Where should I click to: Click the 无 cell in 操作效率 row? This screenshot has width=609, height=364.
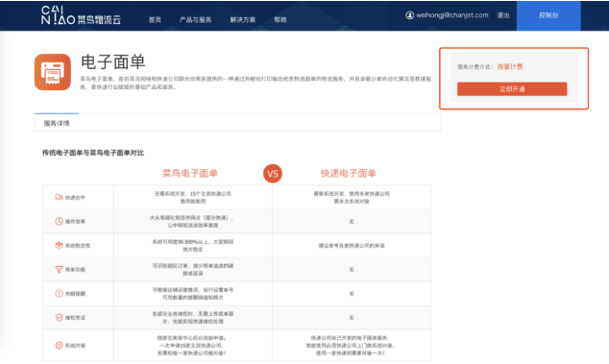[x=352, y=222]
